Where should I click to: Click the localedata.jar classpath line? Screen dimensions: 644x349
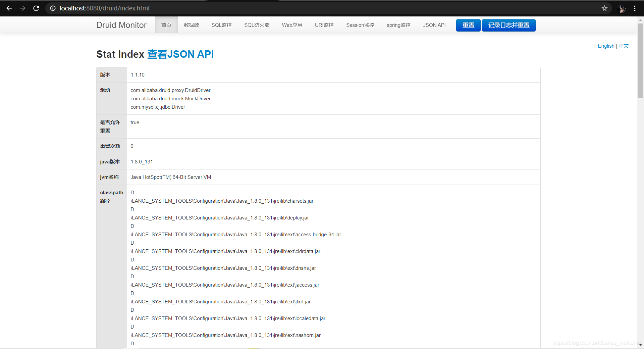click(x=228, y=318)
